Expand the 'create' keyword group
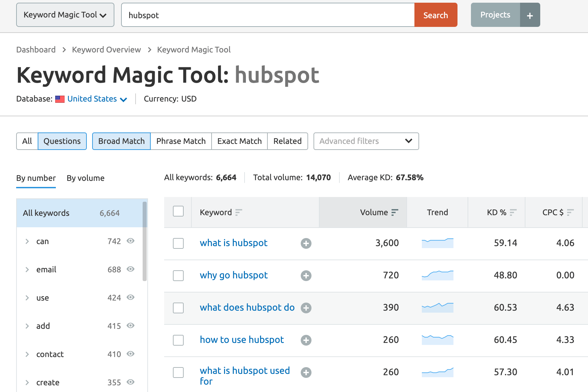The width and height of the screenshot is (588, 392). [27, 383]
